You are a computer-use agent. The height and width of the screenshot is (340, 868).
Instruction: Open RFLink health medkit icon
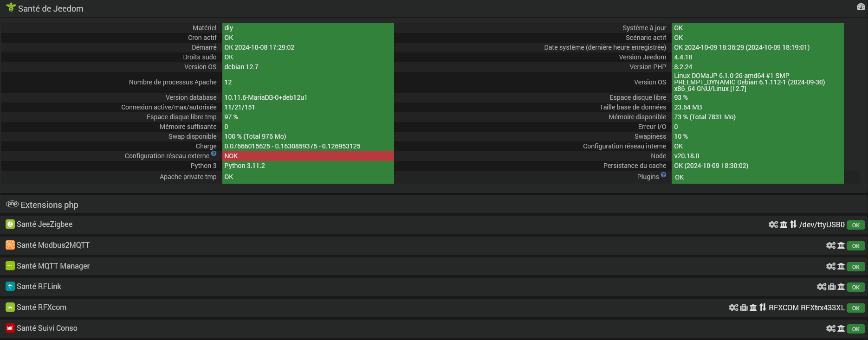(832, 287)
